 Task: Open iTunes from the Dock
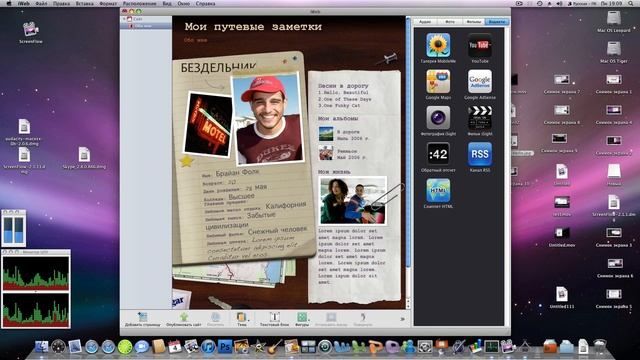[x=208, y=347]
